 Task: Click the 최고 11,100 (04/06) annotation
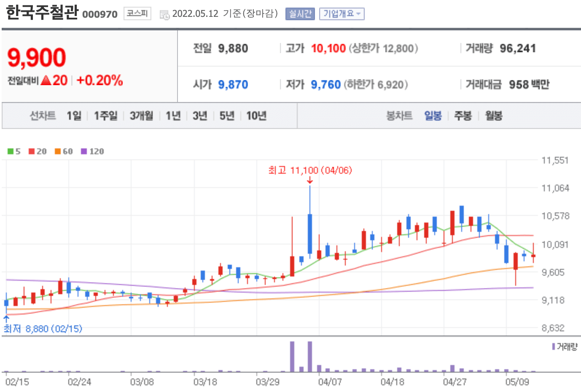(x=310, y=170)
